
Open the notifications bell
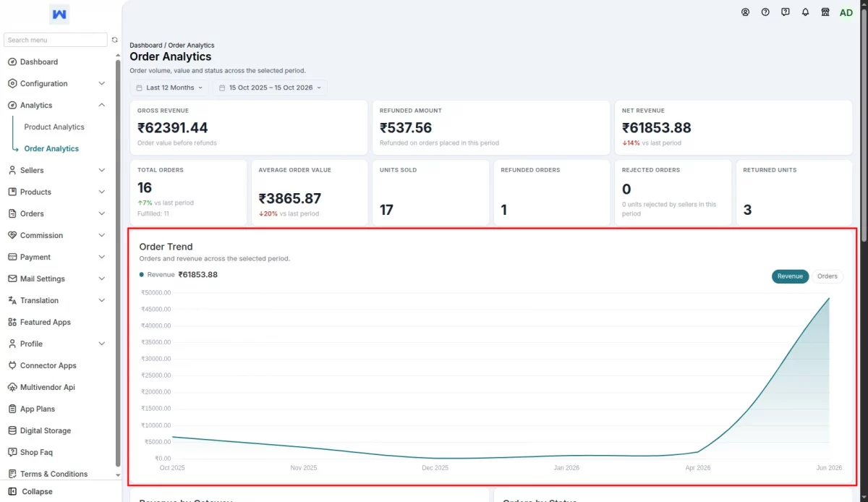point(805,12)
